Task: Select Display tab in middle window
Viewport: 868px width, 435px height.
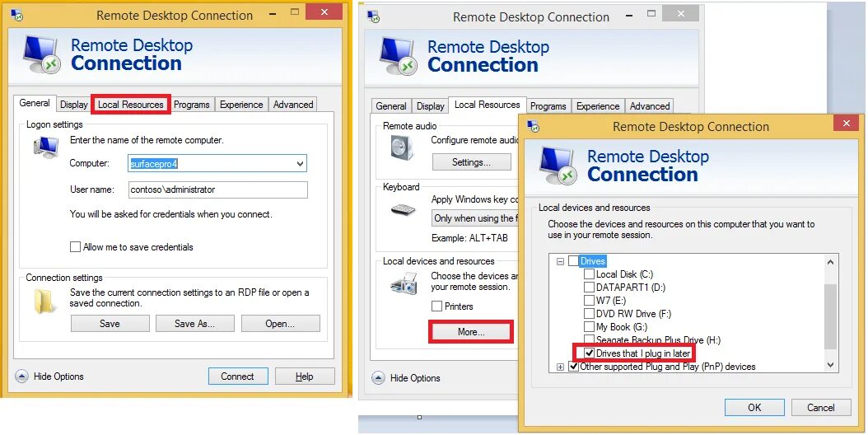Action: [x=430, y=105]
